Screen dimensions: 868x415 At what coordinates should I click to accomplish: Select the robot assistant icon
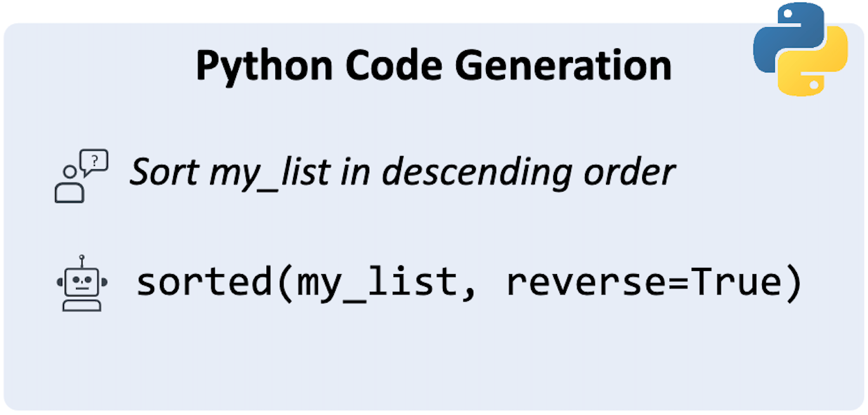tap(82, 283)
